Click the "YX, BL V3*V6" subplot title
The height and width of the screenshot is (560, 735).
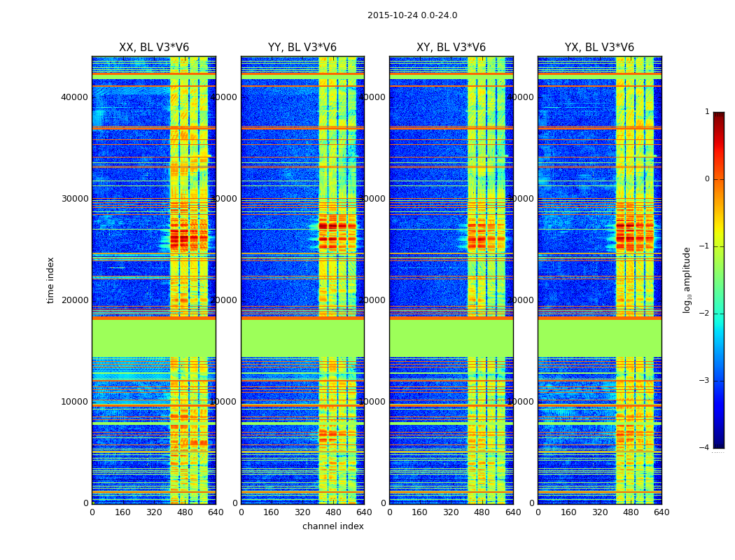pos(599,48)
